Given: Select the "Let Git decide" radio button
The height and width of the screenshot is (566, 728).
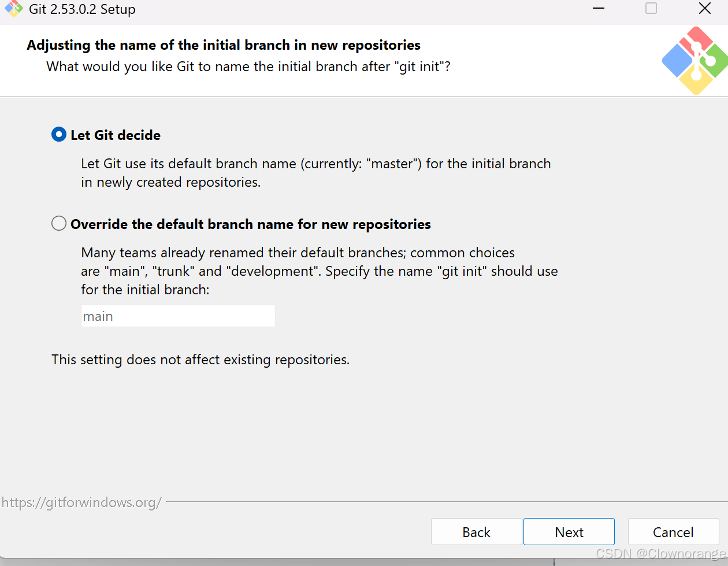Looking at the screenshot, I should [x=59, y=135].
